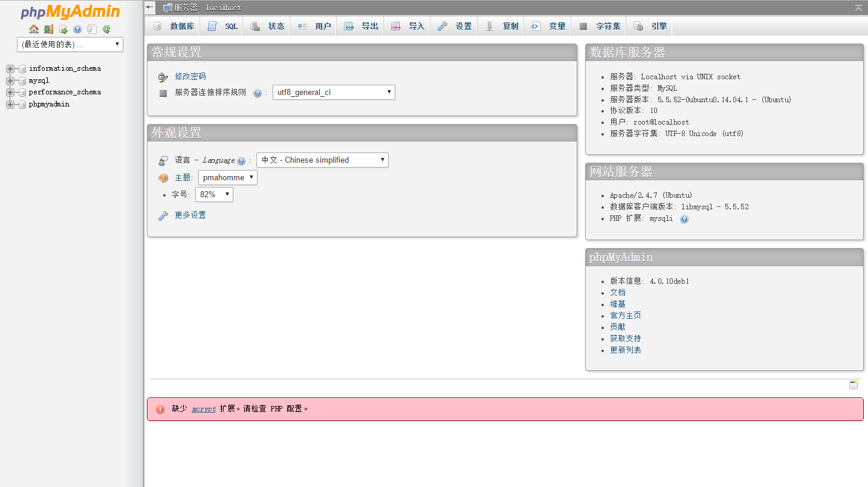The height and width of the screenshot is (487, 868).
Task: Click help icon beside server connection collation
Action: (257, 93)
